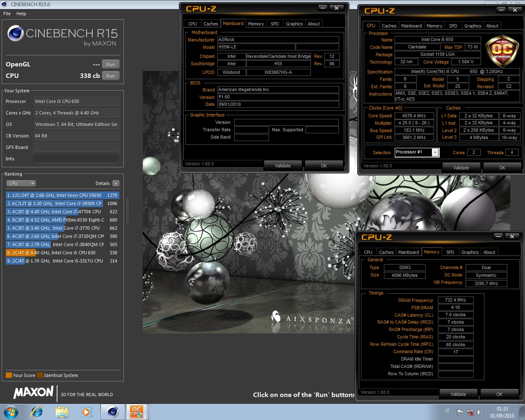The image size is (525, 420).
Task: Switch to Memory tab in Mainboard CPU-Z window
Action: [256, 24]
